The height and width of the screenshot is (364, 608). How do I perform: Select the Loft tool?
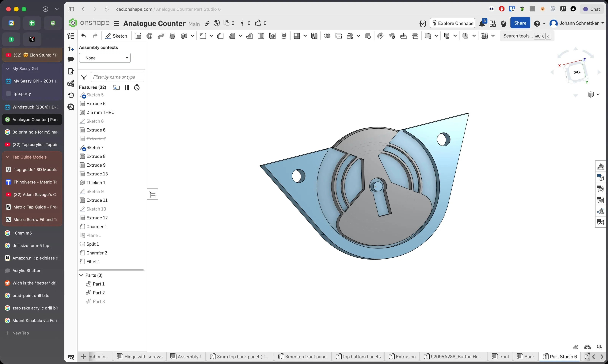point(172,36)
